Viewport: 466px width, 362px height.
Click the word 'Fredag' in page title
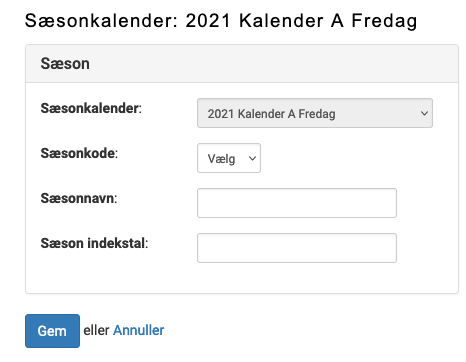click(384, 21)
